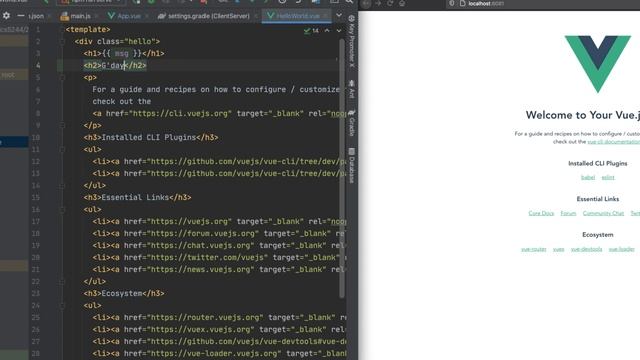Show the hidden editor tabs dropdown
The image size is (640, 360).
(x=339, y=16)
